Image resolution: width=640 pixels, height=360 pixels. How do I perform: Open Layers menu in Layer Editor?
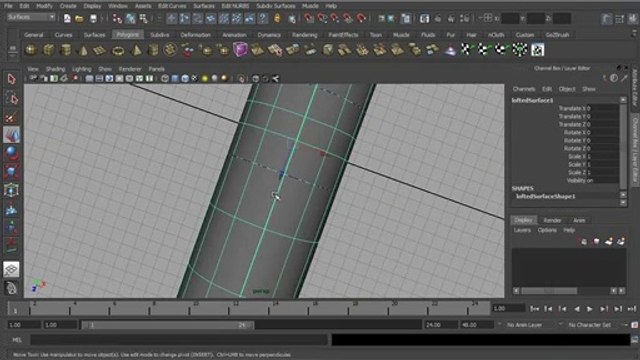coord(522,230)
